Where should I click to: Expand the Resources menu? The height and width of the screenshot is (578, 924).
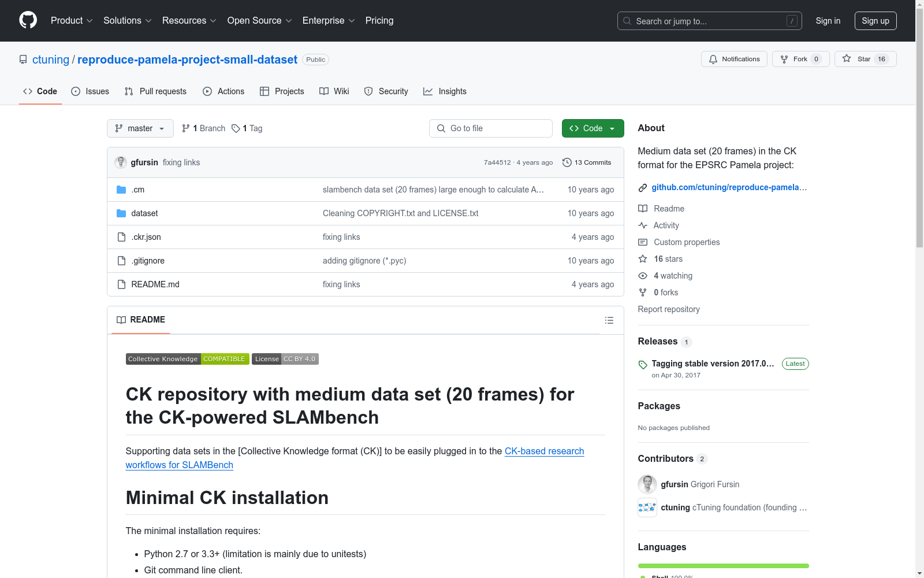(189, 21)
